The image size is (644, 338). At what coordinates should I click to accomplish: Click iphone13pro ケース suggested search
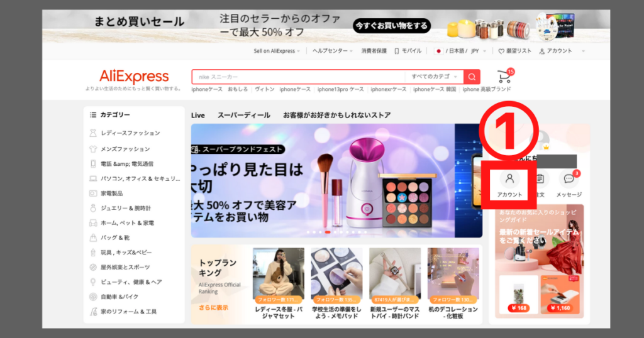[x=340, y=89]
